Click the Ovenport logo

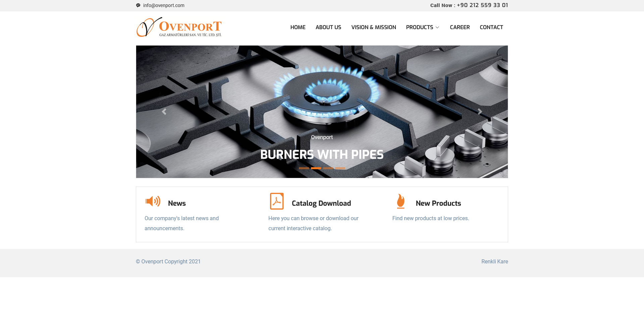[179, 27]
